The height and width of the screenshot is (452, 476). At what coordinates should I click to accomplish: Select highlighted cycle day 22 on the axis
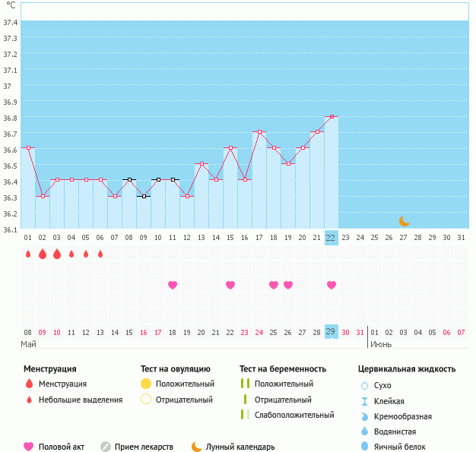[x=331, y=237]
